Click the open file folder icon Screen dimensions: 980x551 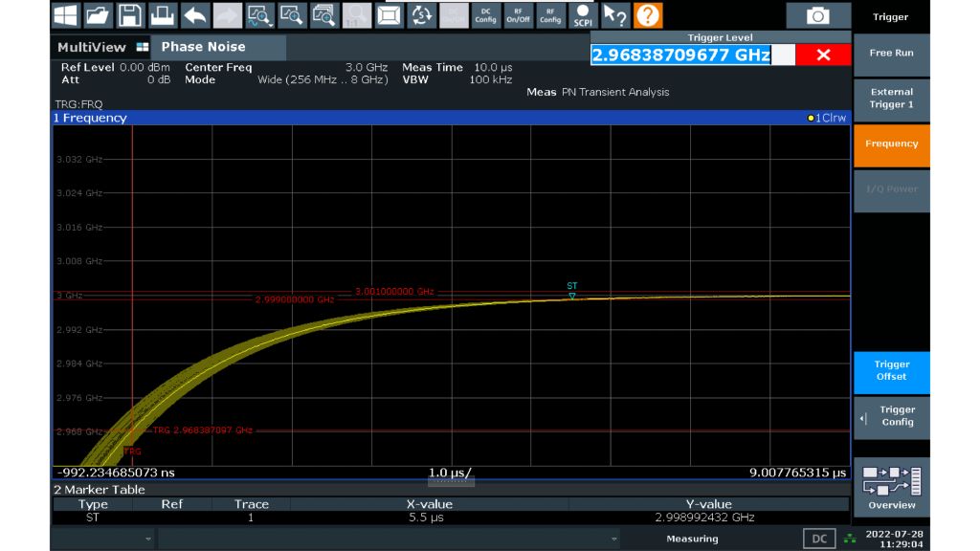coord(99,15)
